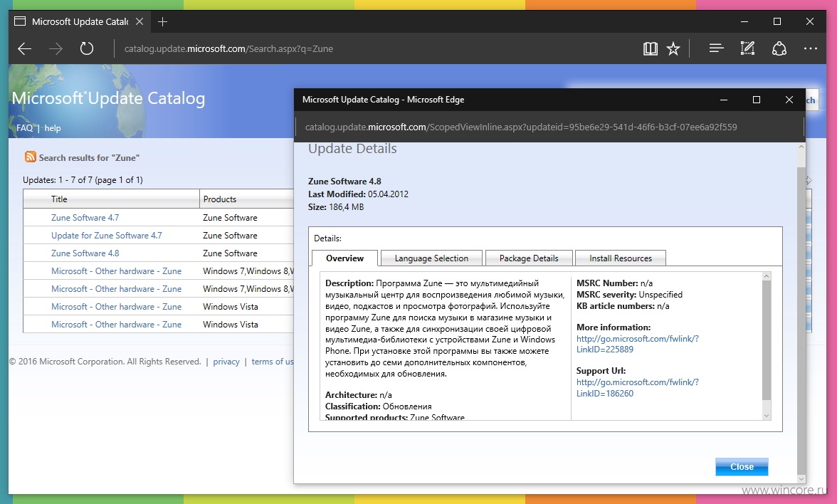Open the Hub icon

pos(716,48)
